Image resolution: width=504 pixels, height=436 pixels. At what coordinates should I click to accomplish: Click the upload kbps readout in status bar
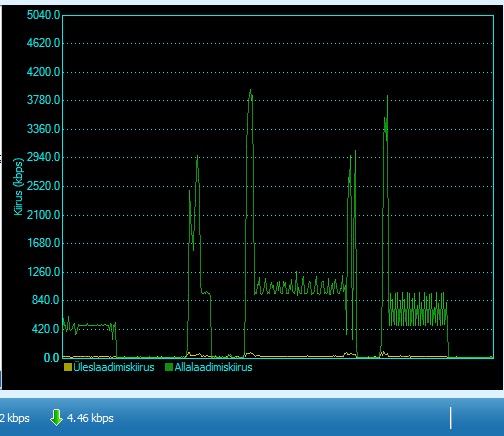coord(15,418)
